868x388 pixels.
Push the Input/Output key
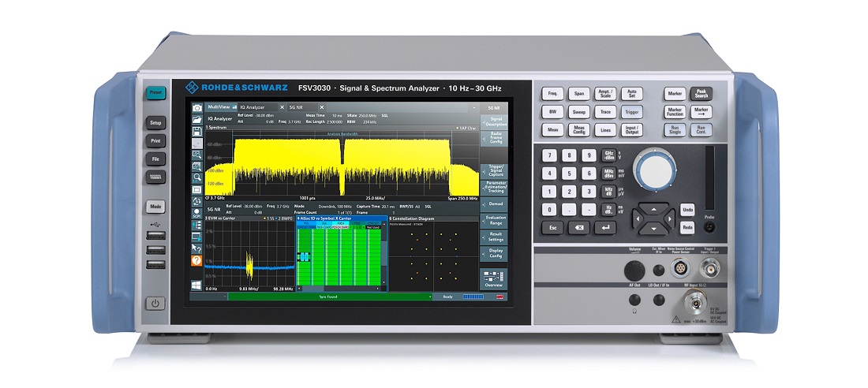tap(631, 129)
